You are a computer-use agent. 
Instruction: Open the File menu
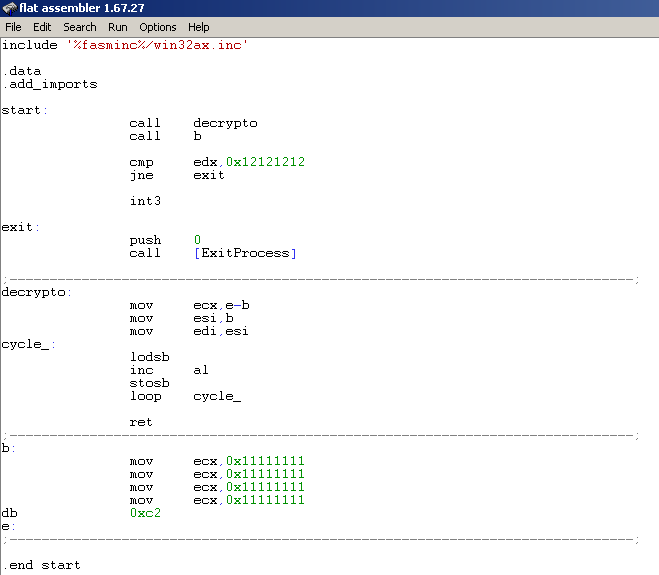pos(13,27)
